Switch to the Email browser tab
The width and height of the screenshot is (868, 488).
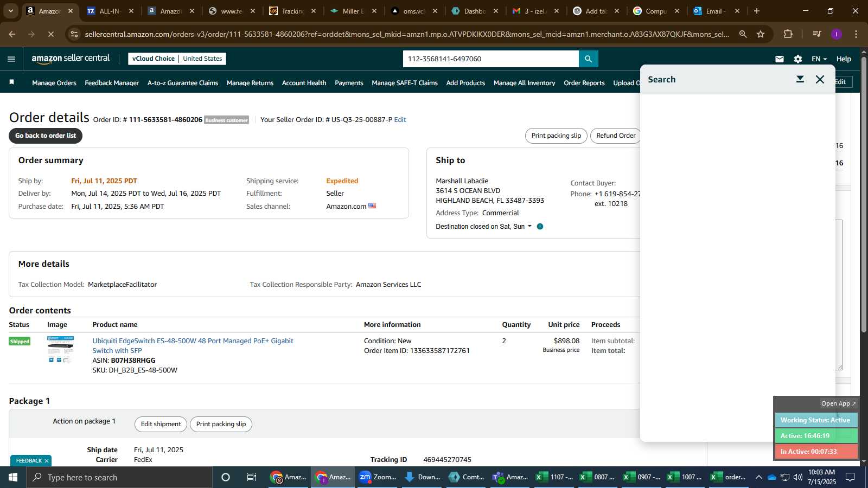[x=717, y=11]
